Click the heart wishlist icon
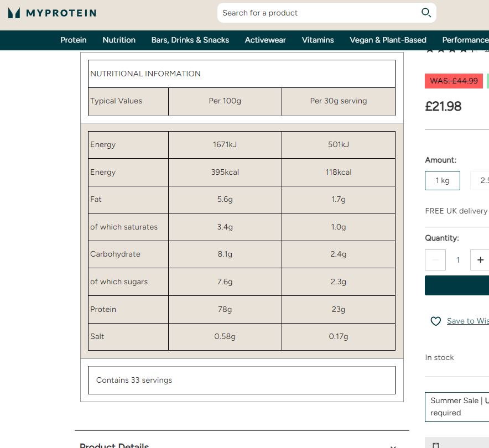 (435, 321)
